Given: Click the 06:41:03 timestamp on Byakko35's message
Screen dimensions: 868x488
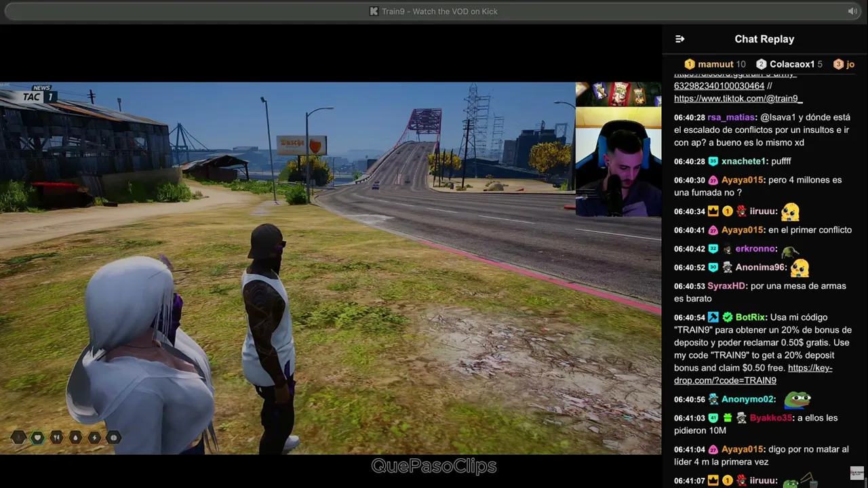Looking at the screenshot, I should click(x=689, y=418).
